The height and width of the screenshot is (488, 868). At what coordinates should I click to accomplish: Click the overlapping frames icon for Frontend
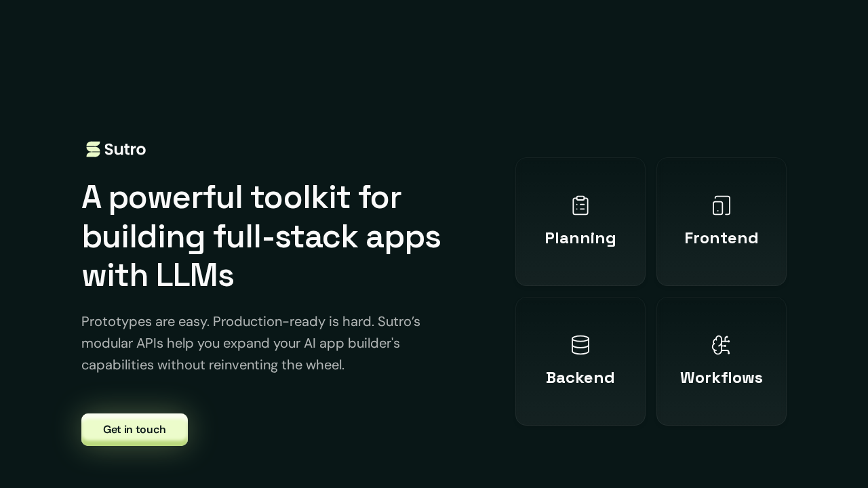pos(722,205)
